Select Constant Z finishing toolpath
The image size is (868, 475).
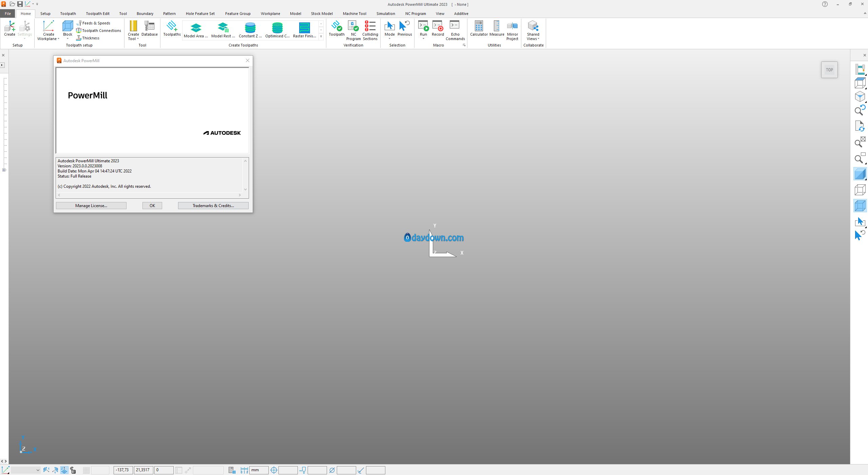pyautogui.click(x=250, y=30)
